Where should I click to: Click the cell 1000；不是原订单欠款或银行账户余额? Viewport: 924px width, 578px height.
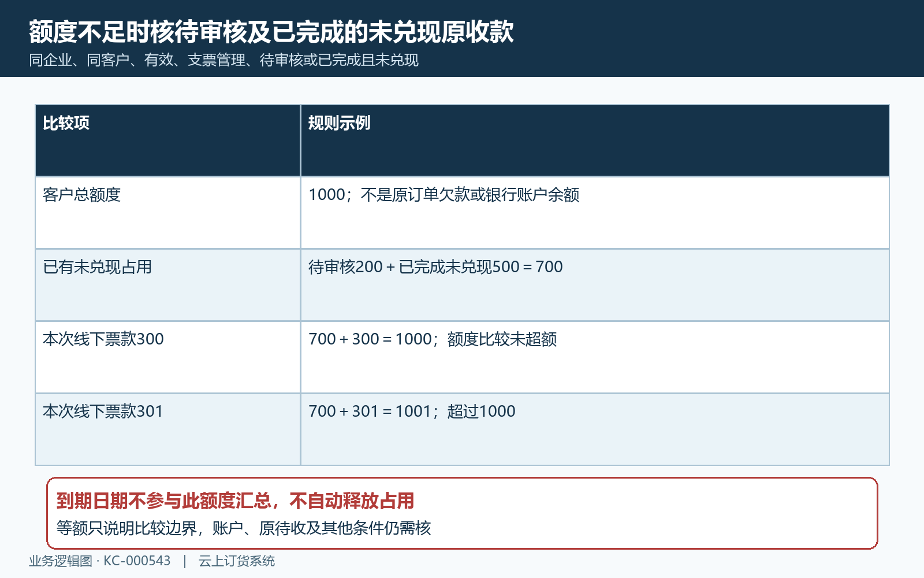coord(595,213)
